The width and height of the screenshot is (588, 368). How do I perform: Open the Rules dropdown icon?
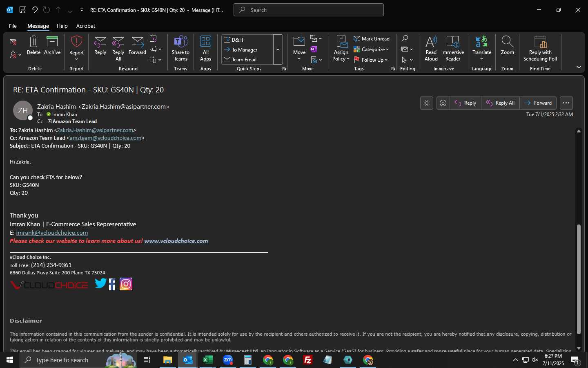click(x=316, y=39)
